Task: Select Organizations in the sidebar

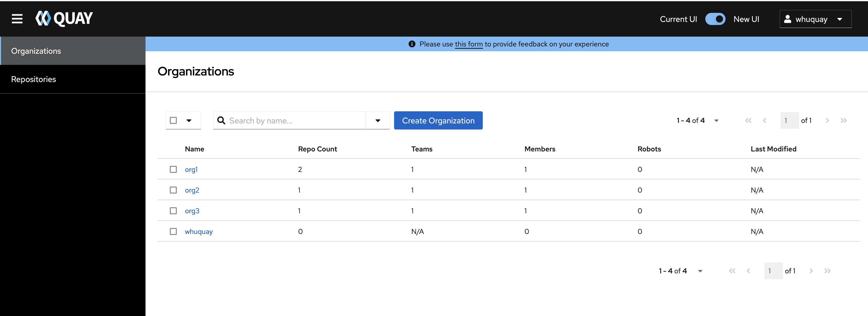Action: click(36, 51)
